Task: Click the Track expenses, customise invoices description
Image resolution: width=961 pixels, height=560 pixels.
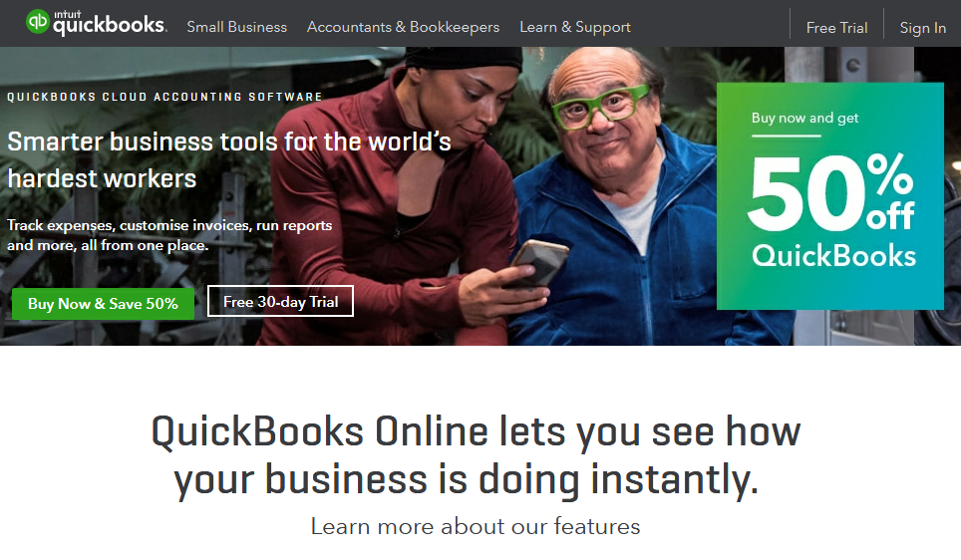Action: click(169, 235)
